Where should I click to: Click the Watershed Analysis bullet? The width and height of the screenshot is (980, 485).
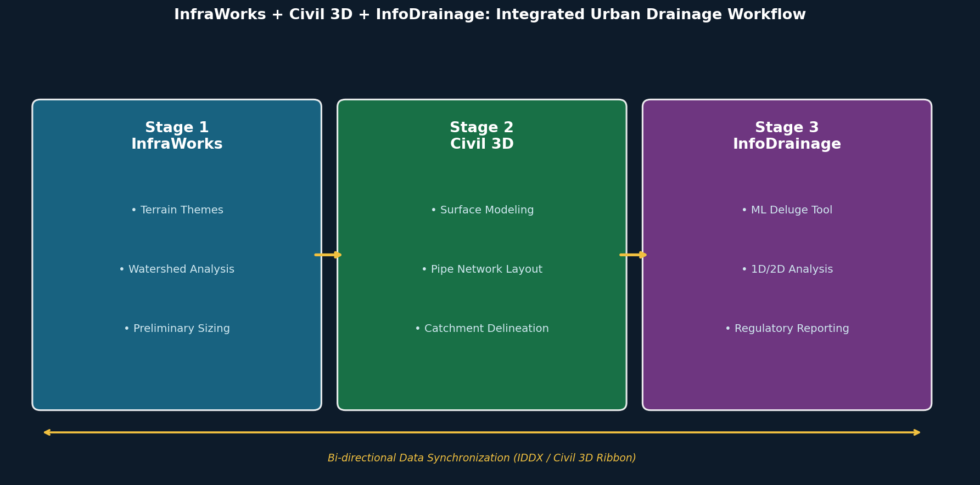[177, 269]
